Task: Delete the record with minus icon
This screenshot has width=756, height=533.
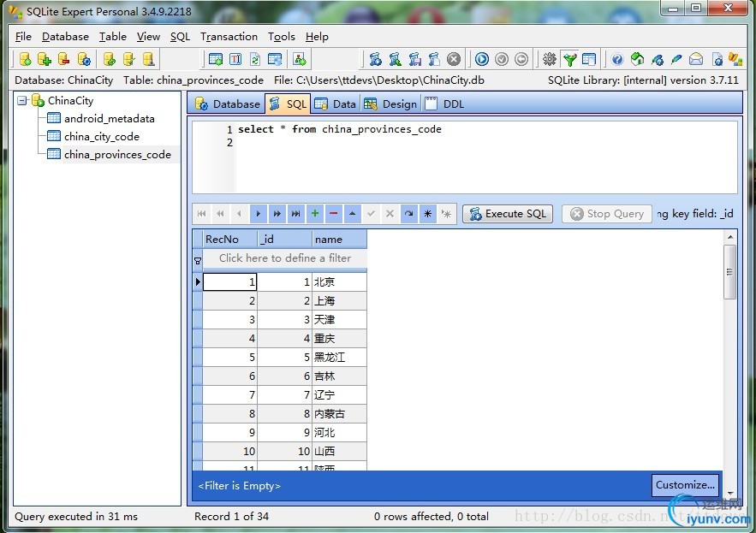Action: pyautogui.click(x=334, y=214)
